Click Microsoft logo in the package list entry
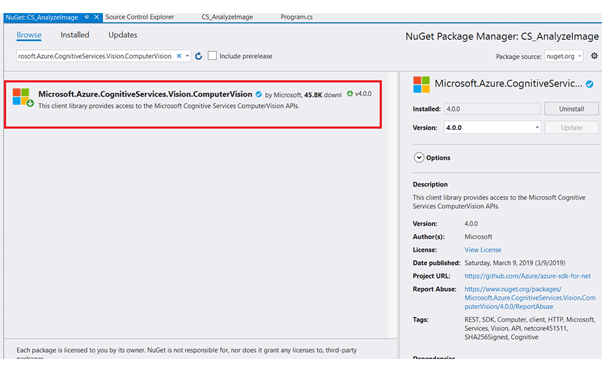This screenshot has height=369, width=602. (21, 97)
